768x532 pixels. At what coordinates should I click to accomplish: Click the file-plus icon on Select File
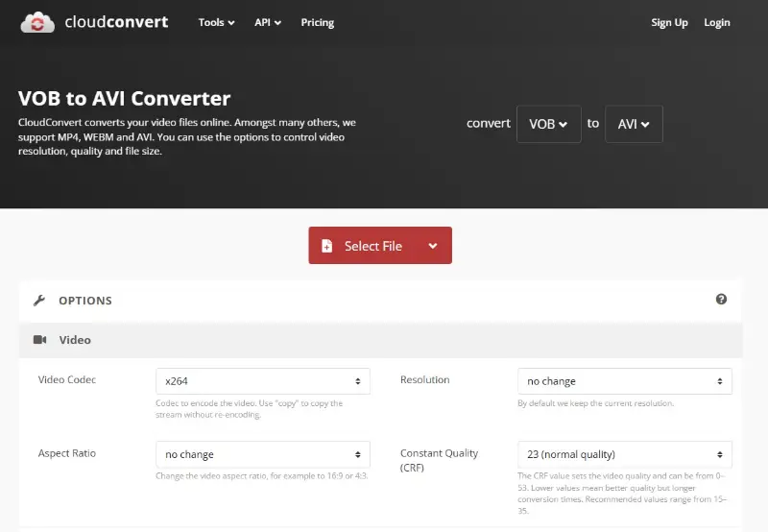click(x=326, y=246)
